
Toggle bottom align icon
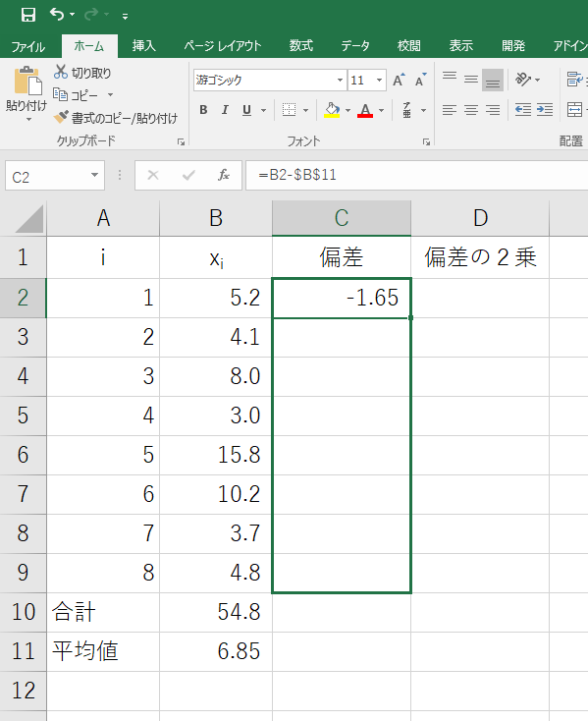[493, 80]
